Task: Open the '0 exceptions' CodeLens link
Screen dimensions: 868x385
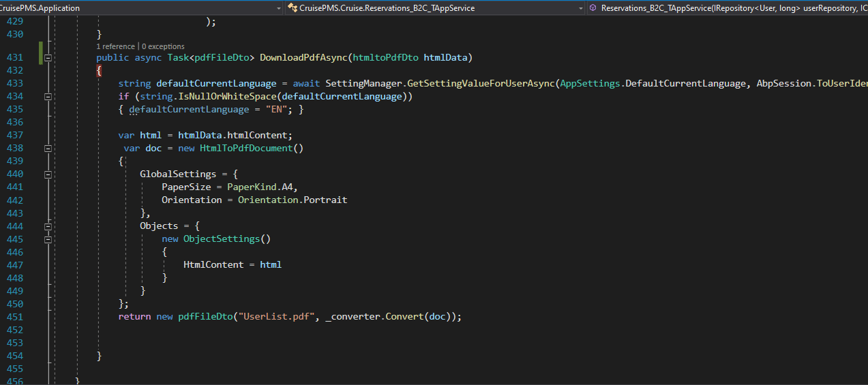Action: 163,46
